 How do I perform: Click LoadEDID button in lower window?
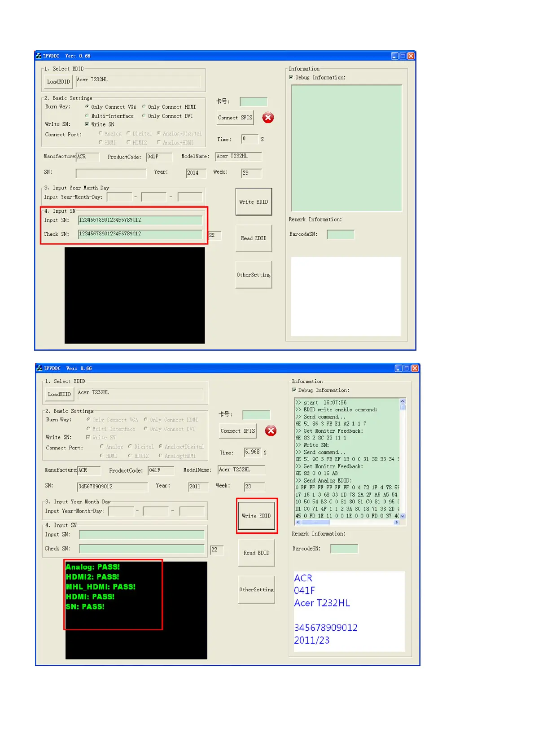59,394
